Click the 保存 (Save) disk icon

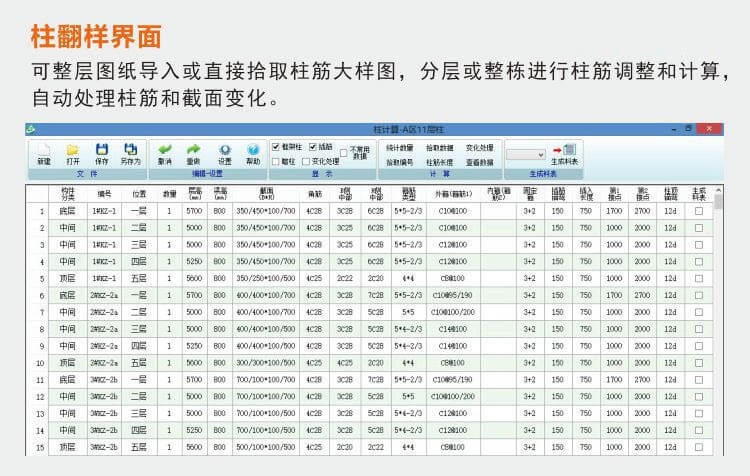click(x=101, y=150)
